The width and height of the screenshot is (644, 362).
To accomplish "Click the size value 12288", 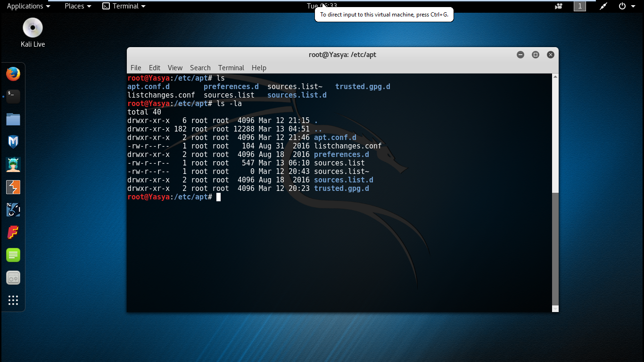I will 244,129.
